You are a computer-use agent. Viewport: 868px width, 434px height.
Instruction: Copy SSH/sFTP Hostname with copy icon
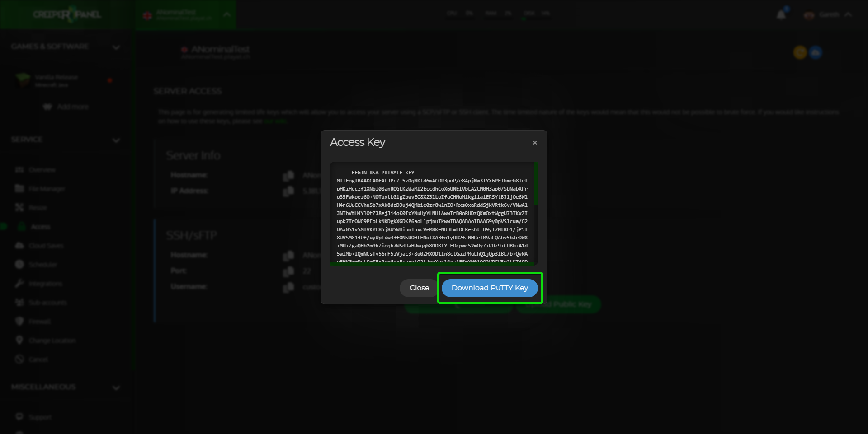288,256
